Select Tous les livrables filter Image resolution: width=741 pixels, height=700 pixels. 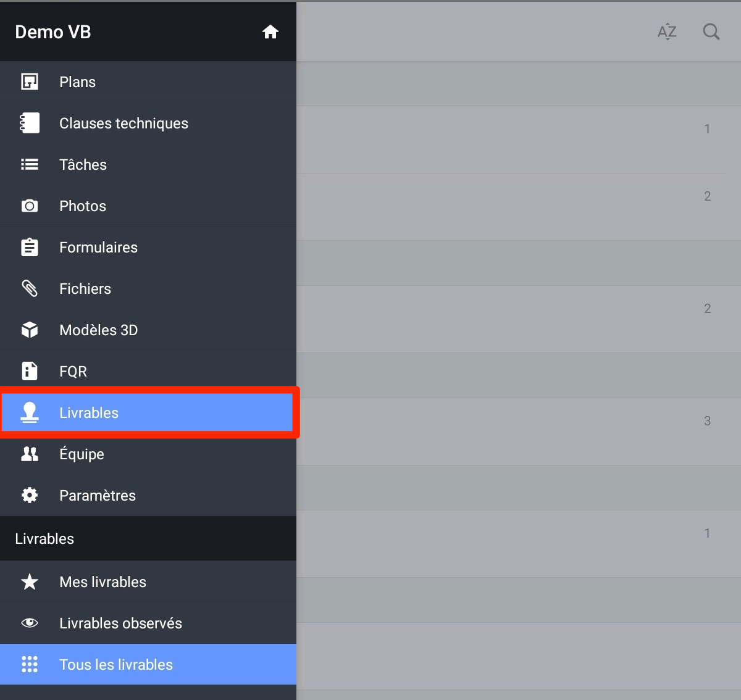(x=148, y=664)
